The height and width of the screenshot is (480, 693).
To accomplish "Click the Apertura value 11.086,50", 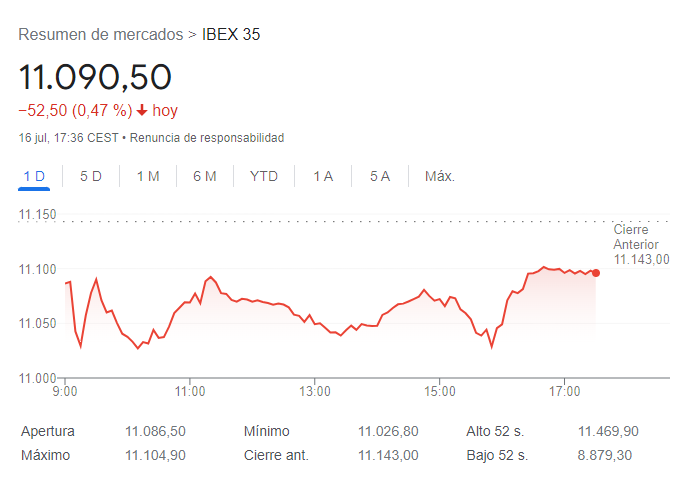I will [x=155, y=432].
